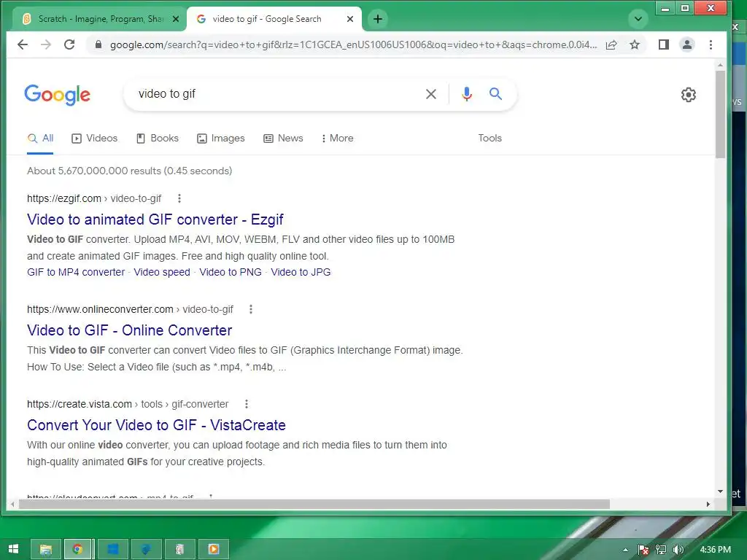Click the scrollbar down arrow

[720, 491]
